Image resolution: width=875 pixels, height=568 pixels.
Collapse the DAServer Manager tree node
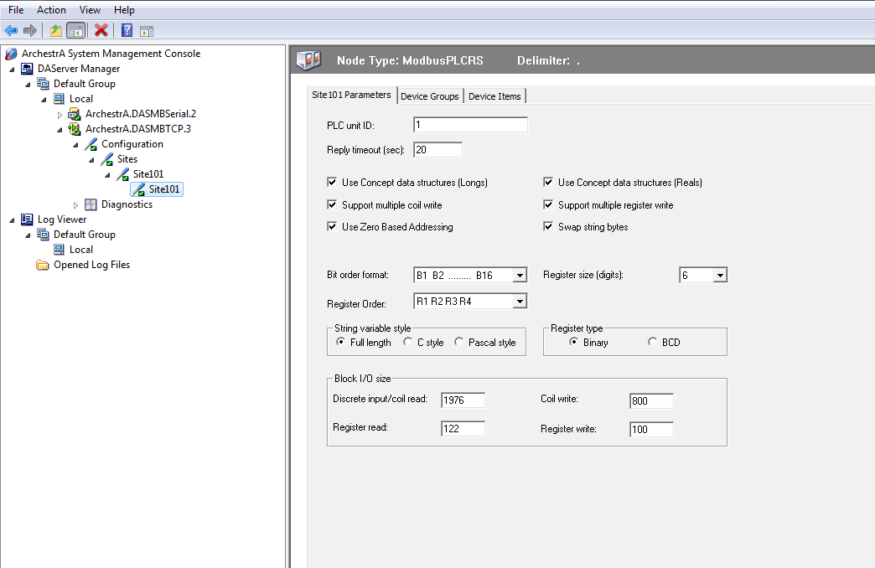point(12,70)
